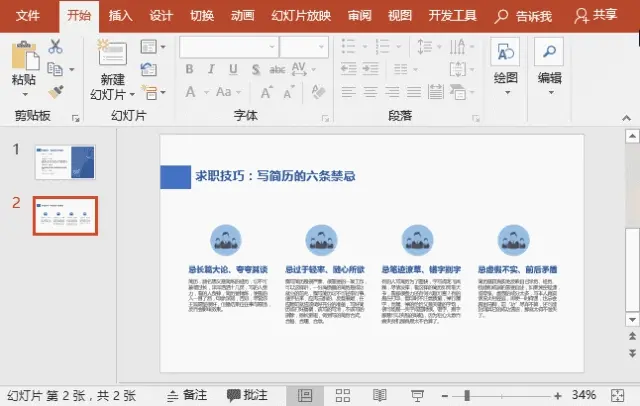Click the Copy icon

click(x=55, y=69)
